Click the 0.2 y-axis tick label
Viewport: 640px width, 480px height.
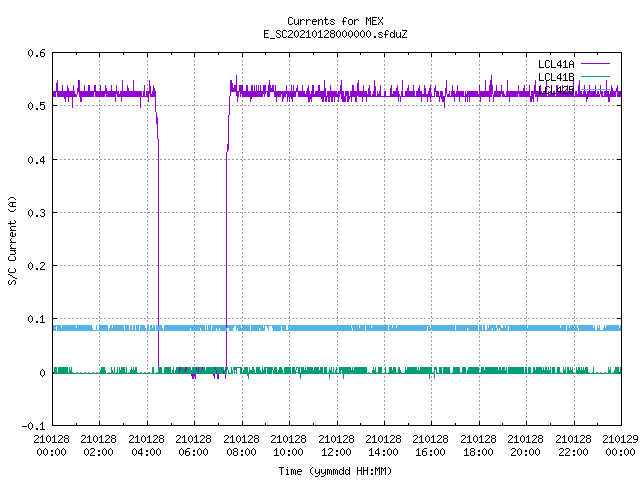(x=36, y=266)
